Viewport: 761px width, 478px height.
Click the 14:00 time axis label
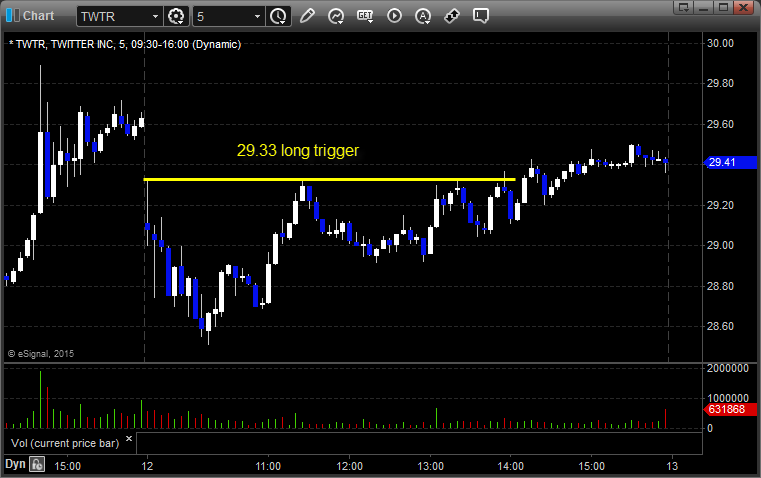[511, 466]
